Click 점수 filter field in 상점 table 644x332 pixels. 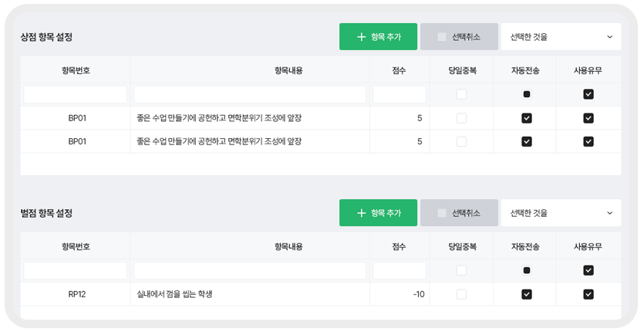[x=400, y=94]
